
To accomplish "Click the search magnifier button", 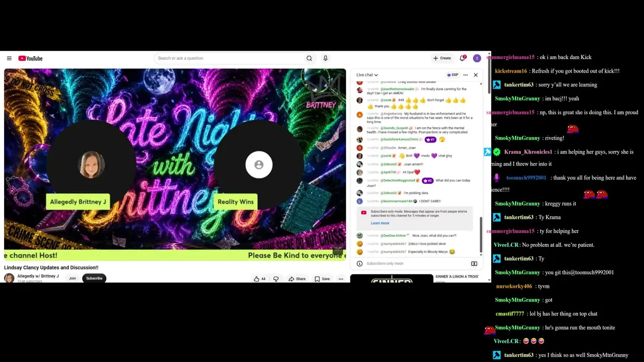I will point(309,58).
